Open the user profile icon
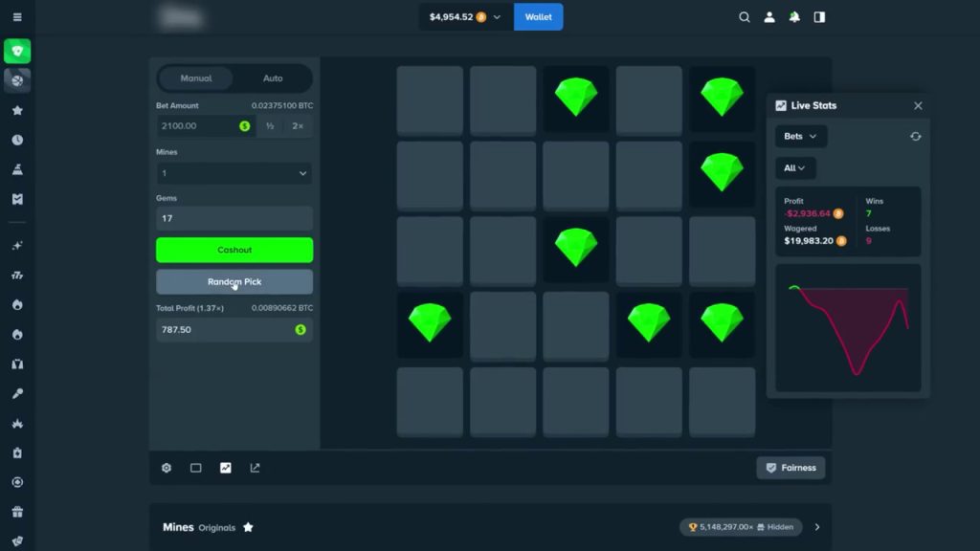The width and height of the screenshot is (980, 551). click(x=769, y=17)
